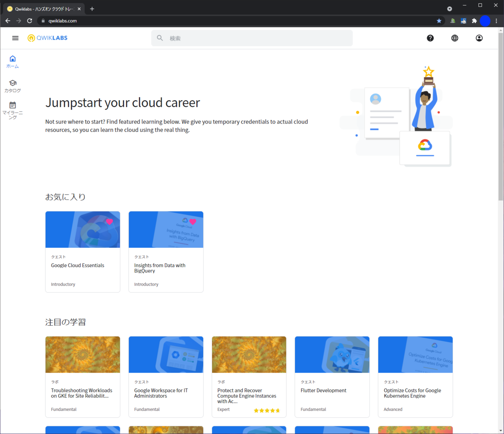Open マイラーニング from the sidebar
This screenshot has width=504, height=434.
point(12,109)
